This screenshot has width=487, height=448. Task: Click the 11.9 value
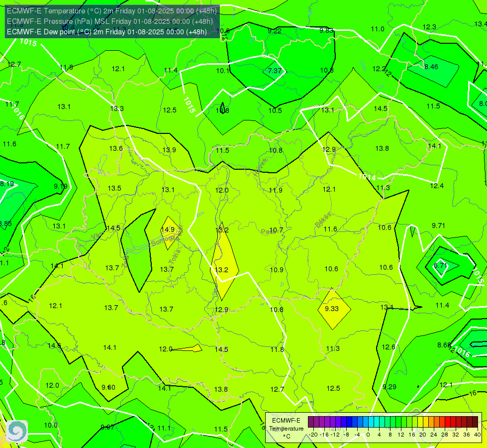pyautogui.click(x=276, y=190)
